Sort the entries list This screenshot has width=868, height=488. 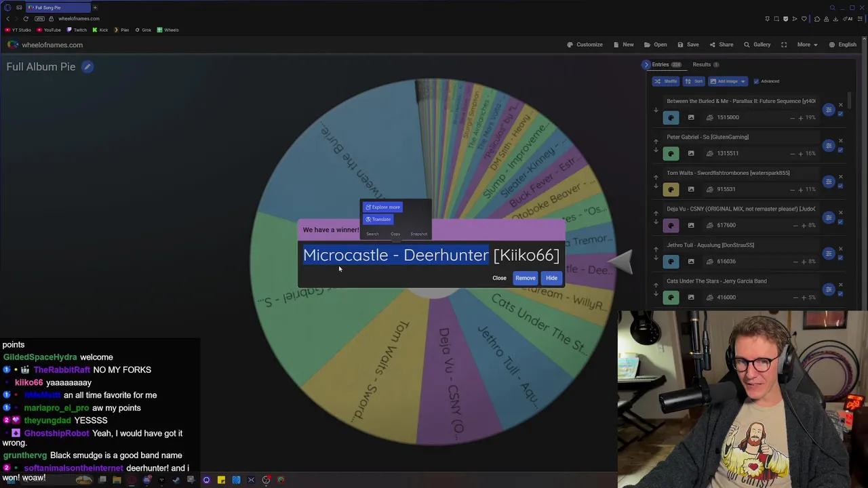pos(694,81)
